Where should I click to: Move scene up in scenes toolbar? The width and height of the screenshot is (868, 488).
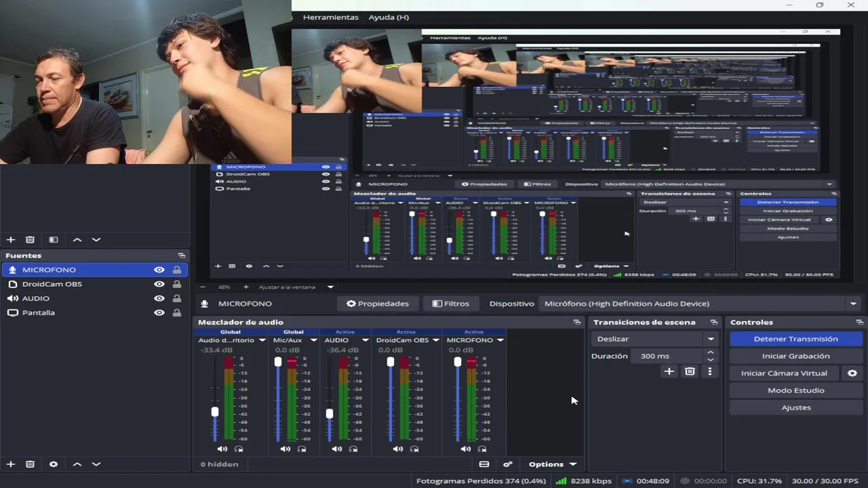pos(77,239)
